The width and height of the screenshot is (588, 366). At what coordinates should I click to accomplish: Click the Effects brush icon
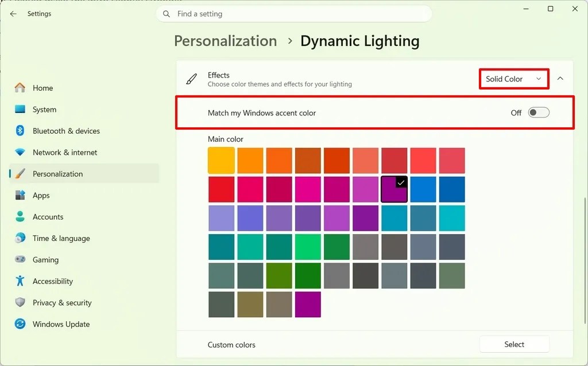pos(192,79)
